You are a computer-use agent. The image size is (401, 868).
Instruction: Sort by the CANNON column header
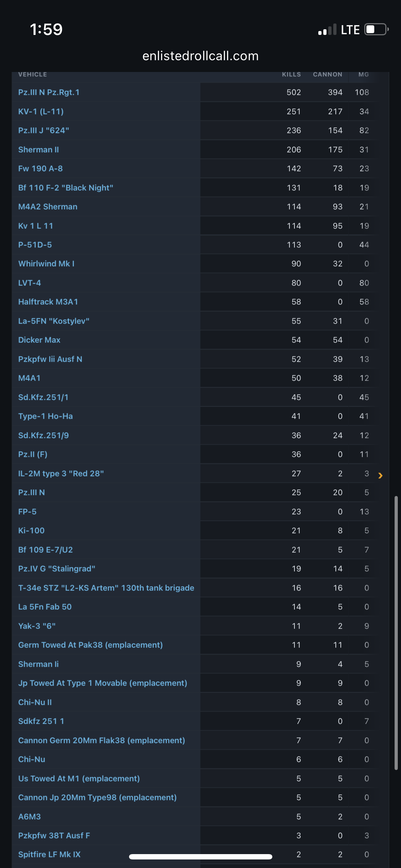point(328,74)
